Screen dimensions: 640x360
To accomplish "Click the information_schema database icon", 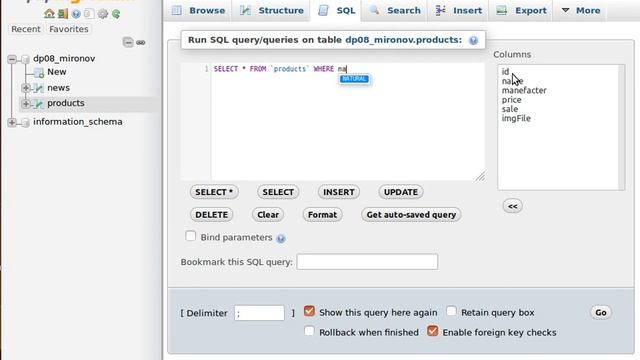I will (26, 122).
